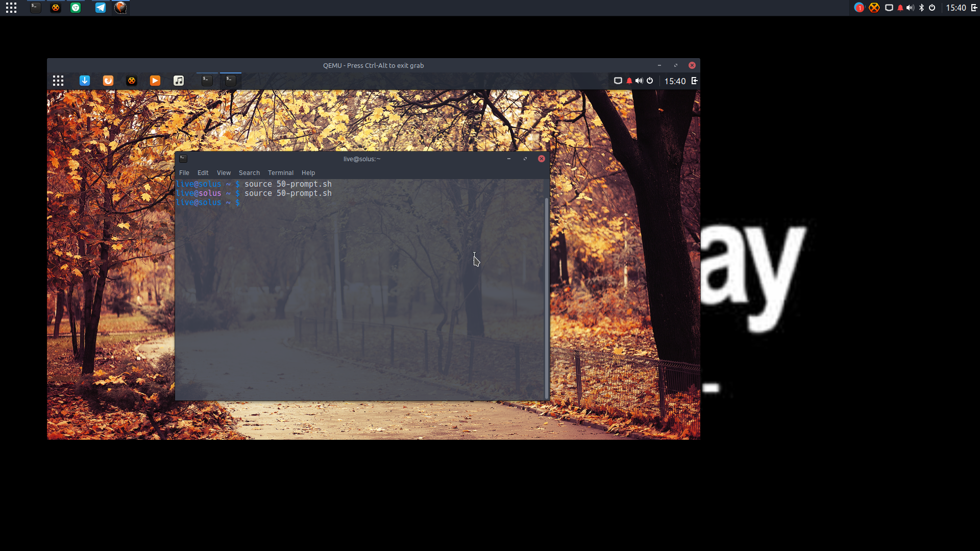
Task: Open the View menu in the terminal
Action: tap(224, 173)
